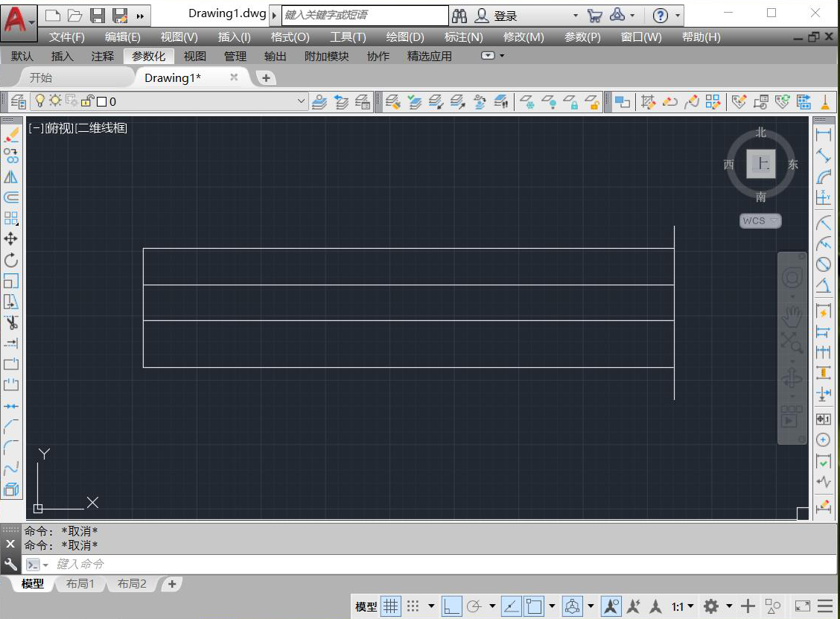
Task: Click the 登录 sign-in button
Action: tap(505, 16)
